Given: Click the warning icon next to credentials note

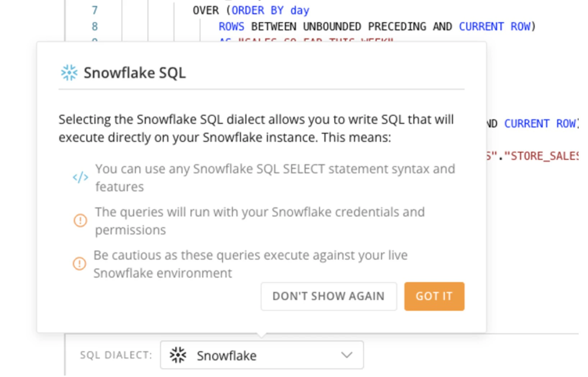Looking at the screenshot, I should [x=80, y=220].
